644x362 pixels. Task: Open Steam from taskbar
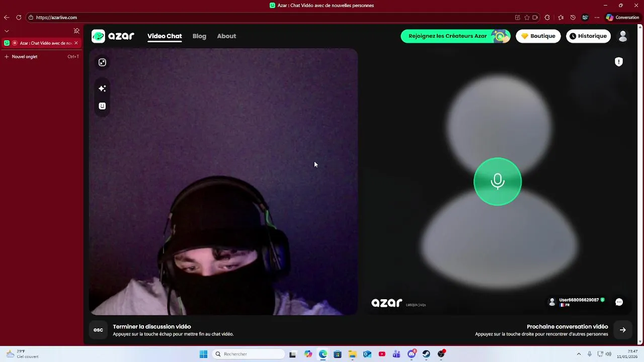pyautogui.click(x=427, y=354)
